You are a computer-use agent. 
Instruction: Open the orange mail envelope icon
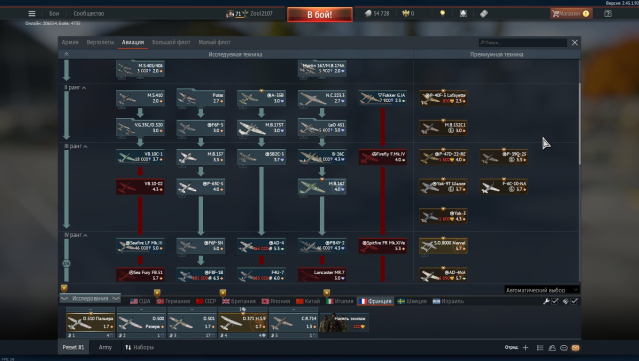[575, 348]
